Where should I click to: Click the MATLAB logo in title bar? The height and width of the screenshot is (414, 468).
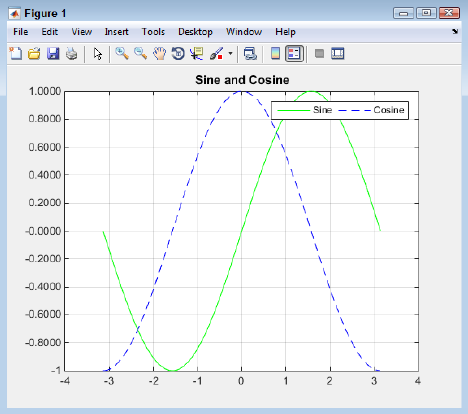tap(15, 13)
